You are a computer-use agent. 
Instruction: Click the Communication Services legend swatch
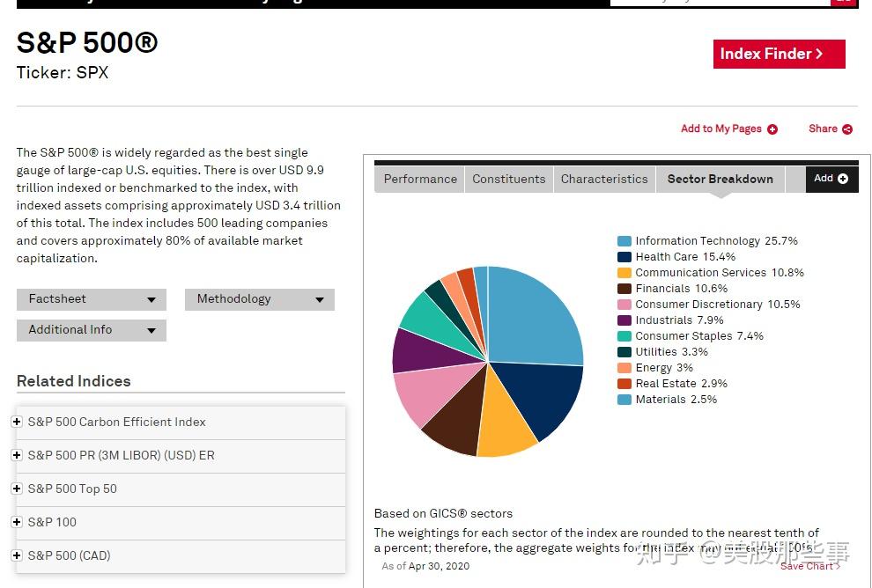624,273
